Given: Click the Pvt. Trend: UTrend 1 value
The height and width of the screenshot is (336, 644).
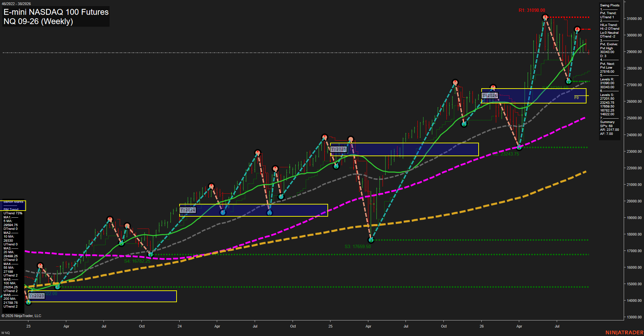Looking at the screenshot, I should coord(607,17).
